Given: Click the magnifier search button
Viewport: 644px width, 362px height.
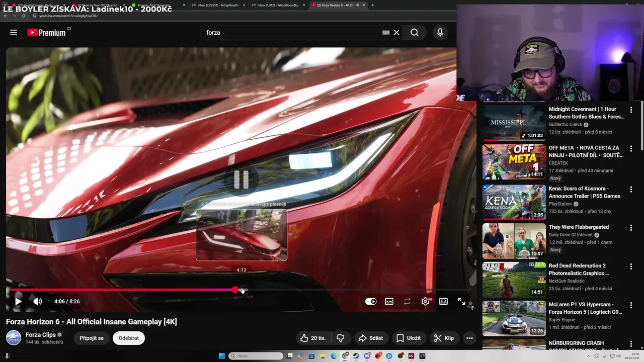Looking at the screenshot, I should (x=414, y=33).
